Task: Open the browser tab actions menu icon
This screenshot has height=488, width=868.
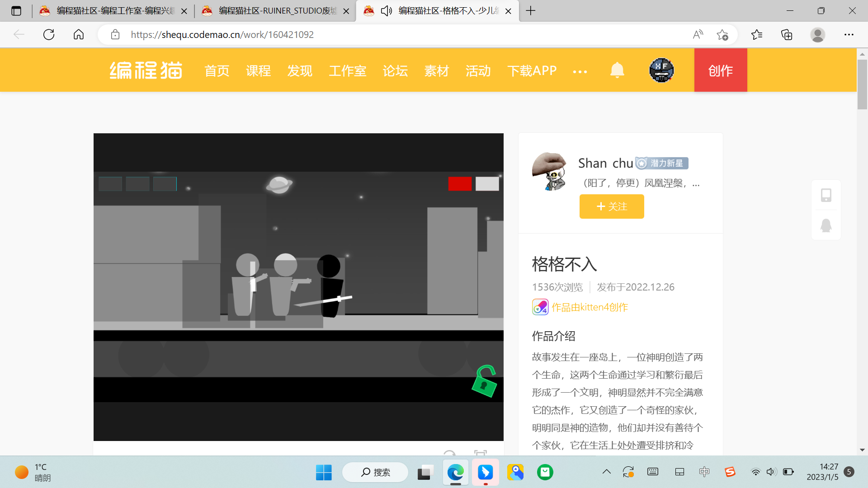Action: tap(16, 11)
